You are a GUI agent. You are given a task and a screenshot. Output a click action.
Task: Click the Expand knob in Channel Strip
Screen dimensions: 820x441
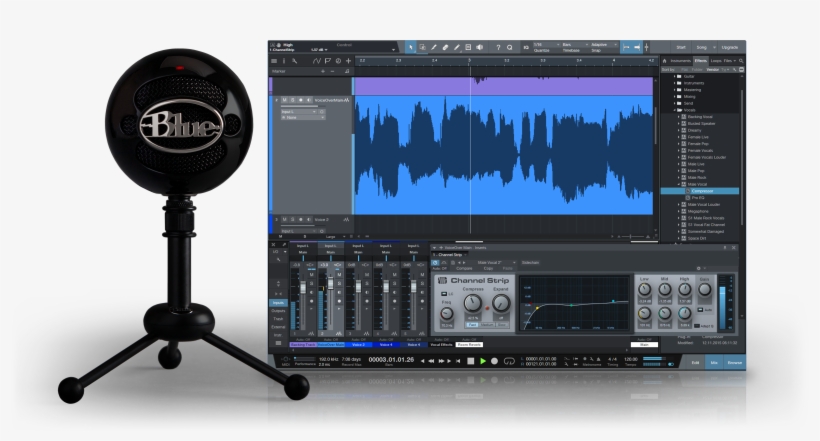(x=500, y=302)
